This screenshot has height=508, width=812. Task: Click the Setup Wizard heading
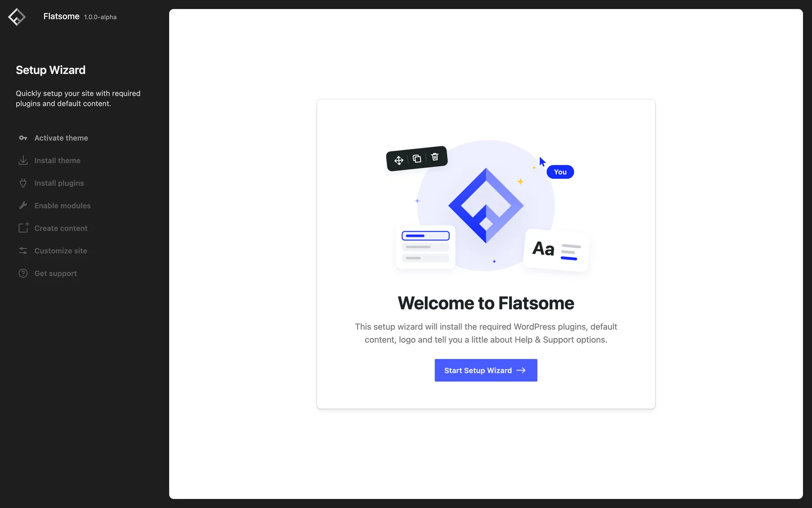pyautogui.click(x=51, y=70)
